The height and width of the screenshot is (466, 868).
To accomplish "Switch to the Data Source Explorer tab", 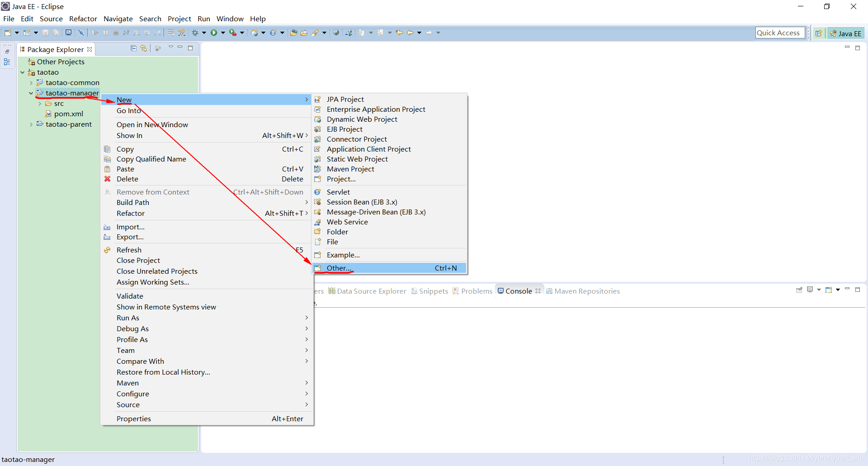I will [x=367, y=291].
